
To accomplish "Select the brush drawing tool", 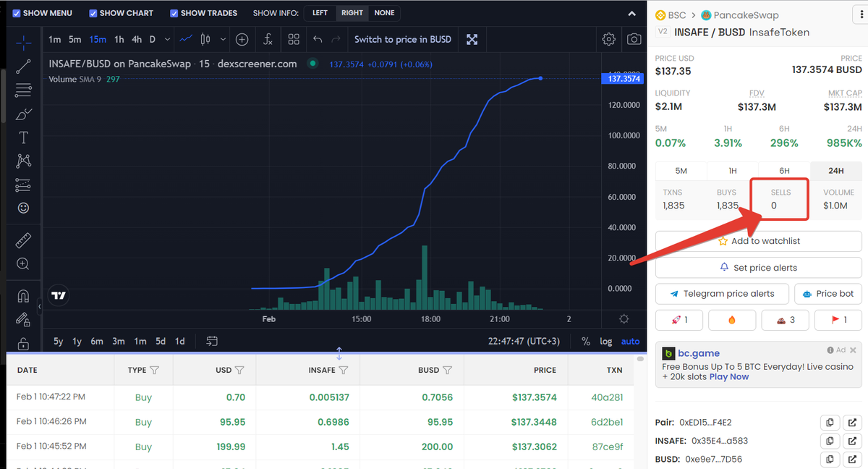I will point(23,114).
